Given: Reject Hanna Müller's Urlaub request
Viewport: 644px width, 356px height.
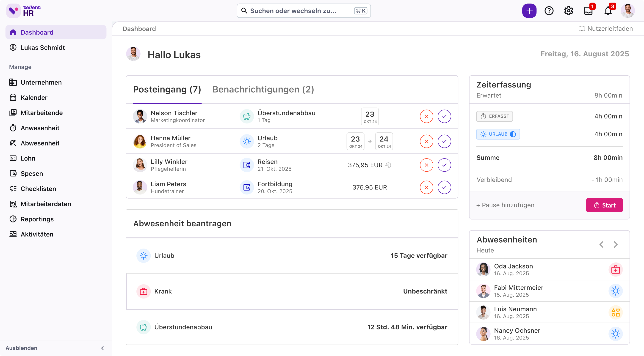Looking at the screenshot, I should click(426, 141).
